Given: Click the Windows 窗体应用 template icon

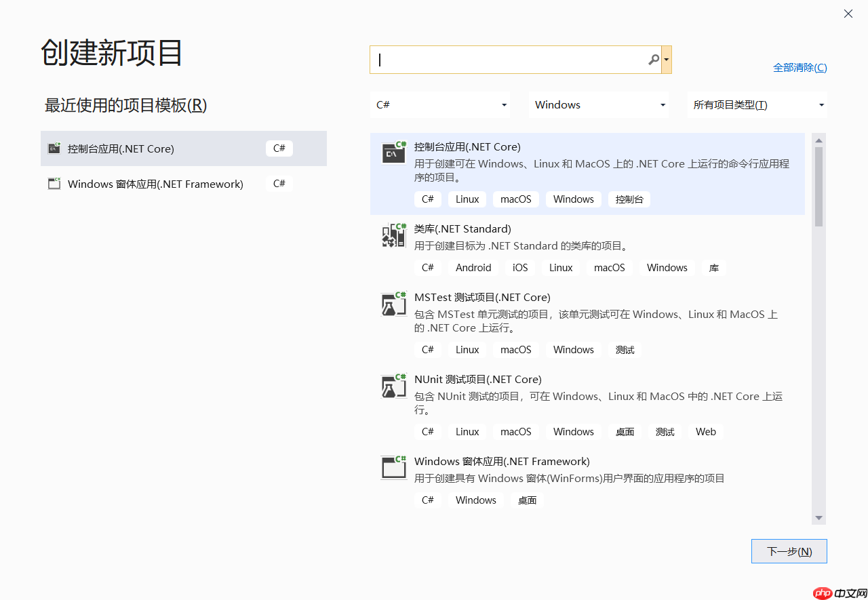Looking at the screenshot, I should pyautogui.click(x=393, y=467).
